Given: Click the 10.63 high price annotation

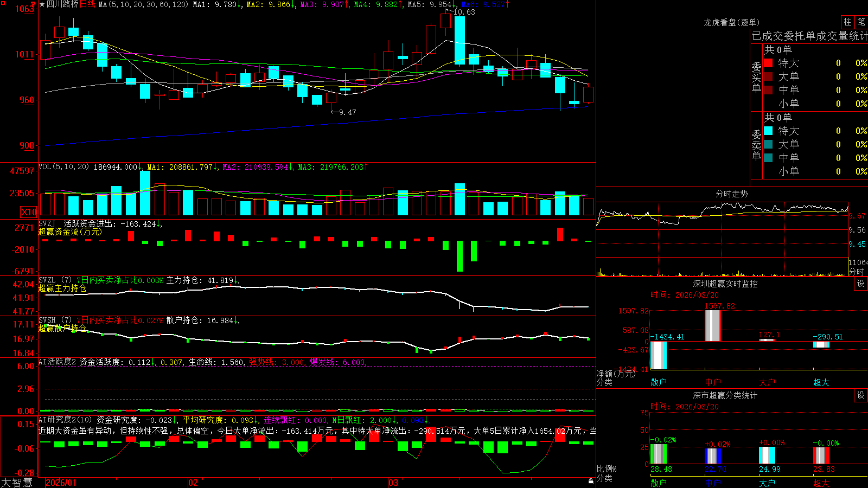Looking at the screenshot, I should pyautogui.click(x=464, y=12).
